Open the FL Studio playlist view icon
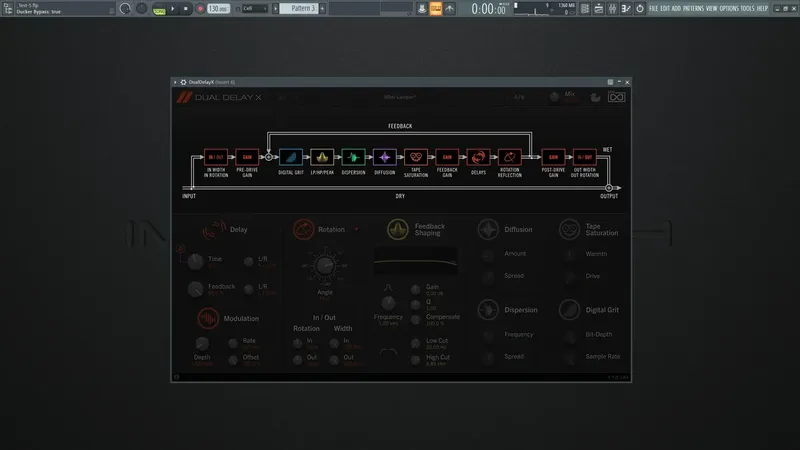The height and width of the screenshot is (450, 800). [585, 9]
